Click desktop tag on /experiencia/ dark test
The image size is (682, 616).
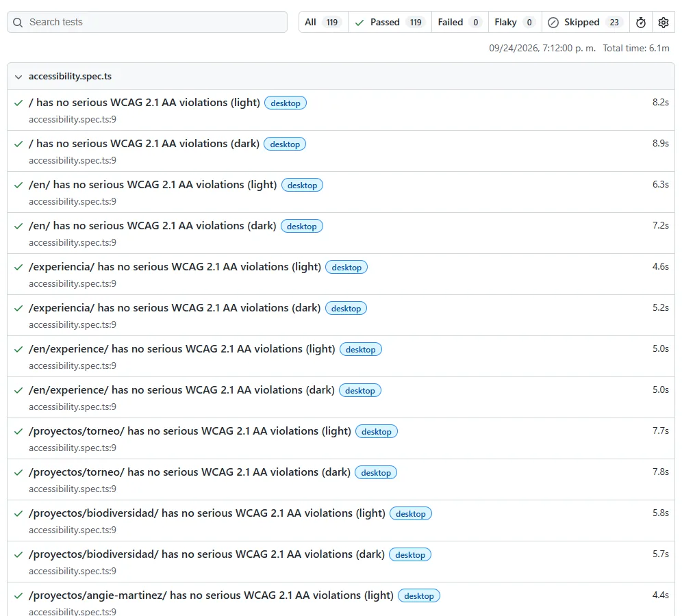[x=346, y=308]
